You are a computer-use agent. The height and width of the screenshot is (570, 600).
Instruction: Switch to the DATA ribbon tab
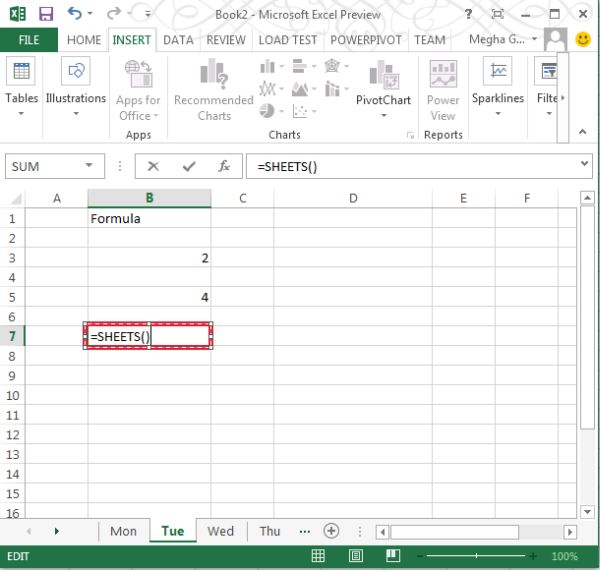(x=178, y=40)
